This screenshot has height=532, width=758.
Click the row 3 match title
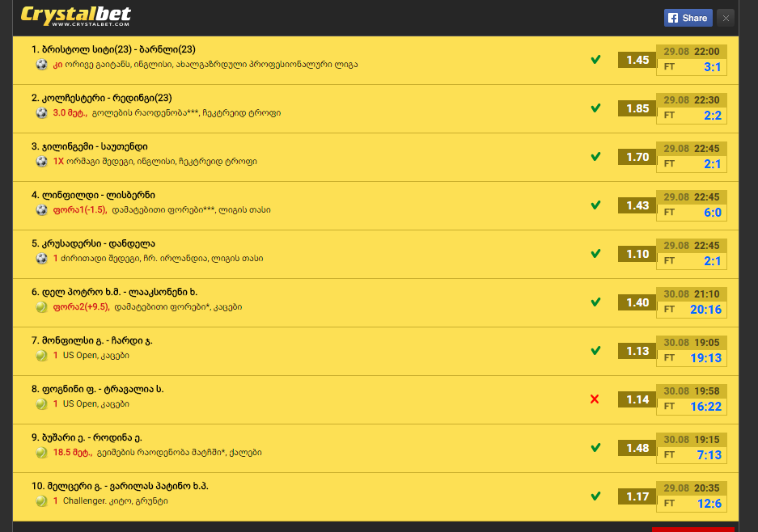point(90,146)
